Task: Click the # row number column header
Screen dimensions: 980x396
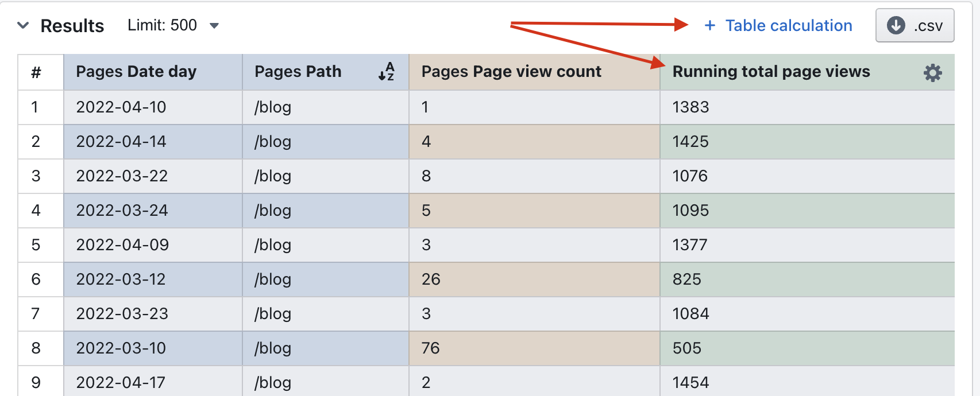Action: 36,72
